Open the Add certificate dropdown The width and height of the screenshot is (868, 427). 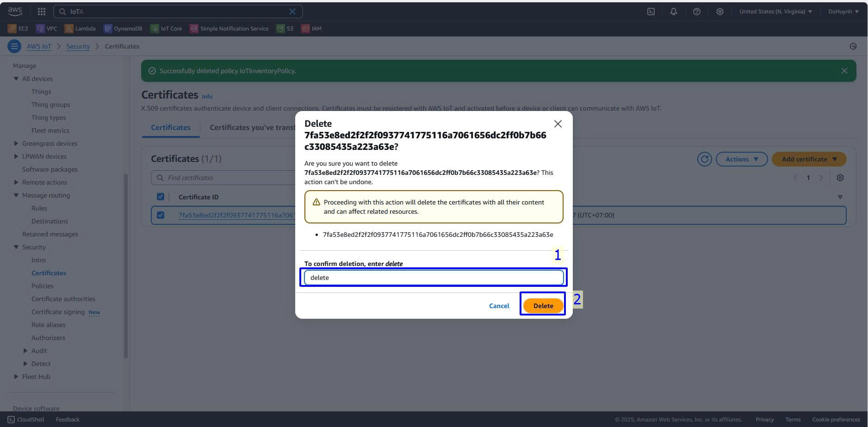809,159
